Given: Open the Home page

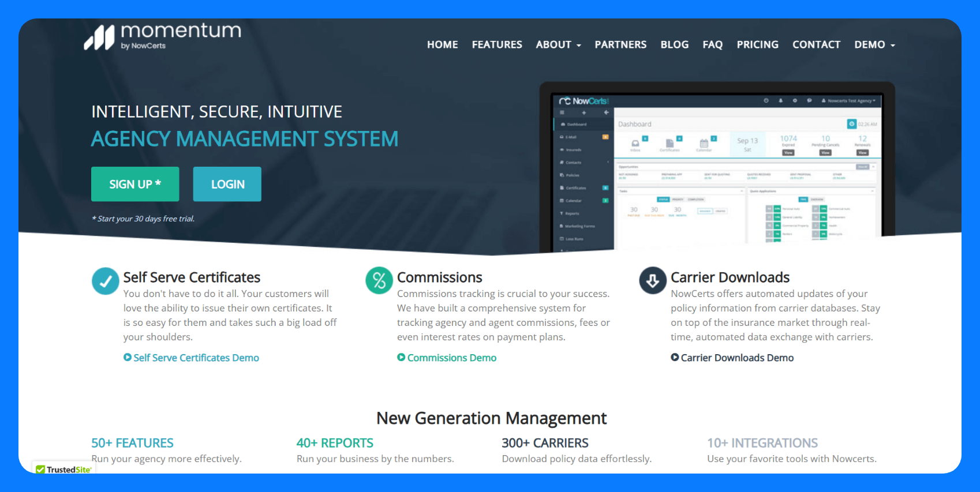Looking at the screenshot, I should (443, 44).
